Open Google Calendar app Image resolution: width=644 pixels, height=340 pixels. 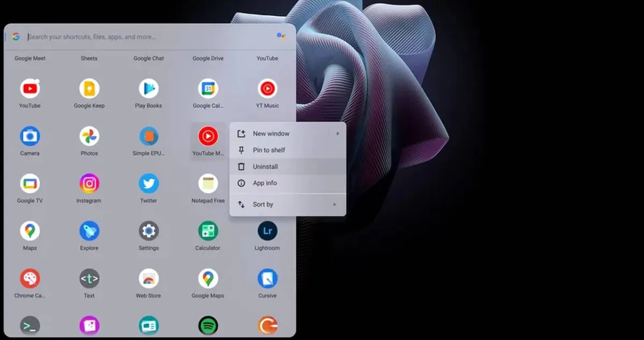[x=208, y=88]
